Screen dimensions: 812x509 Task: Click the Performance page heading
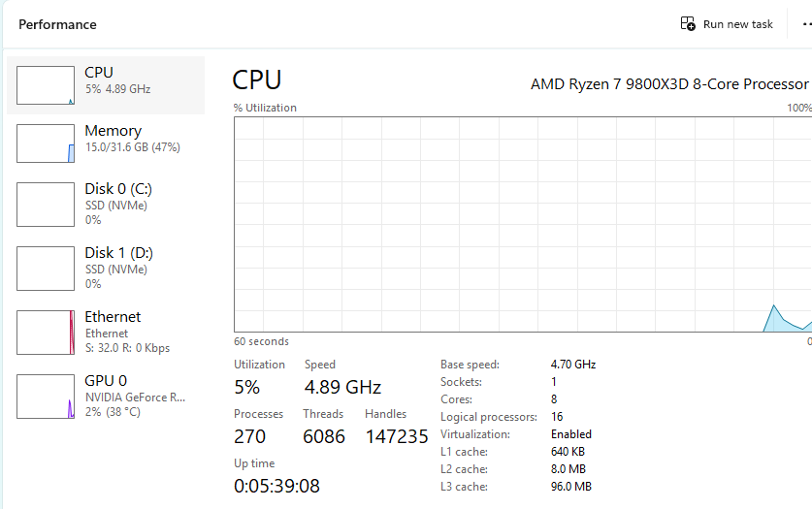pyautogui.click(x=57, y=24)
